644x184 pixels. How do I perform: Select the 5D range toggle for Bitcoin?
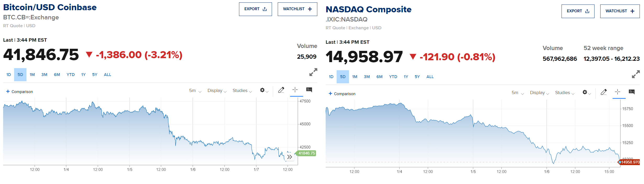pos(20,75)
